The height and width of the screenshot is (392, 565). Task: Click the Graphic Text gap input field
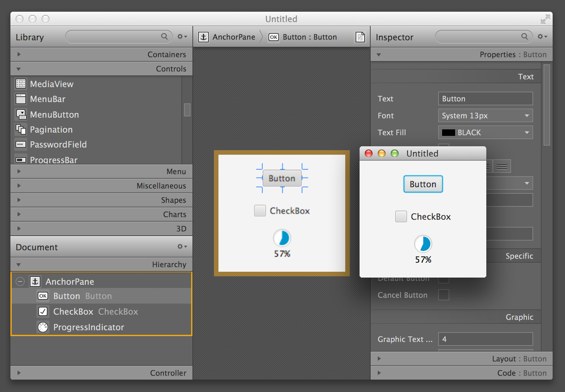(485, 339)
